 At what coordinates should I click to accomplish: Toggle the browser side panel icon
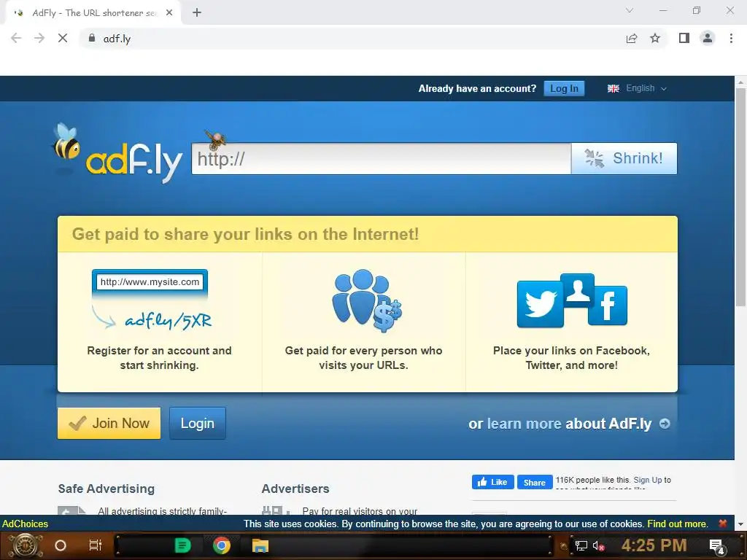(684, 38)
